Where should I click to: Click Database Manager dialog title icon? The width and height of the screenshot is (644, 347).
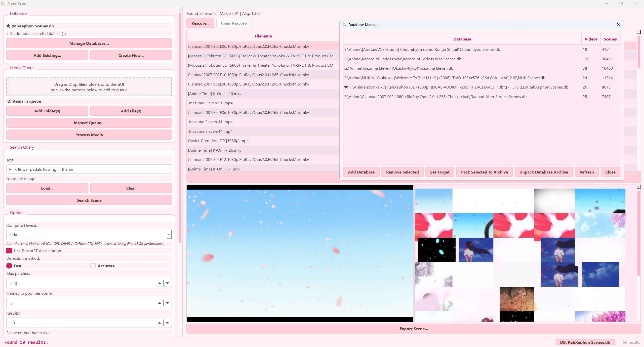(344, 25)
